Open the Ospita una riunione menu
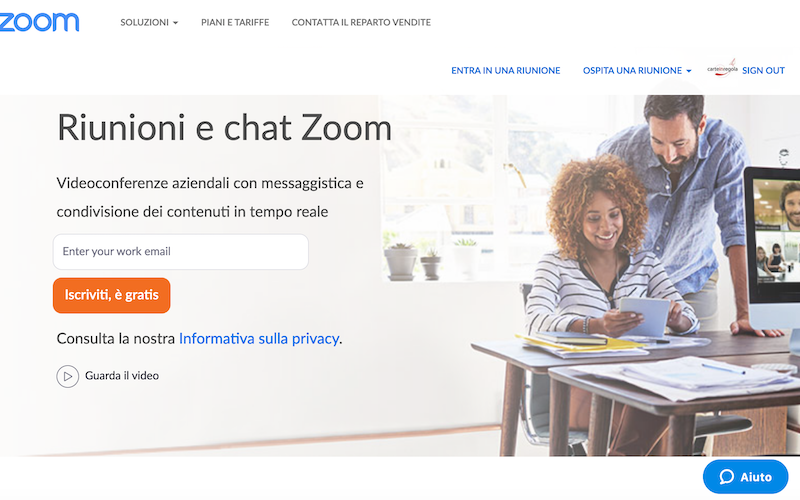800x500 pixels. click(637, 70)
